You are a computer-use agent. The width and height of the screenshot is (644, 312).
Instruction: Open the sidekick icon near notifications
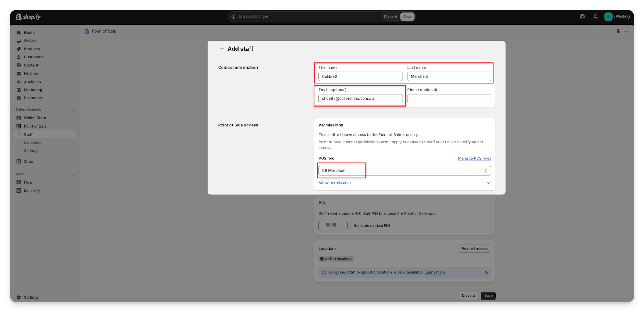(x=582, y=17)
